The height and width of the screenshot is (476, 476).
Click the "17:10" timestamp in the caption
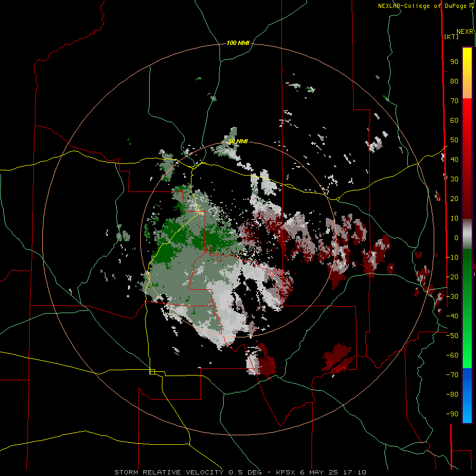click(x=354, y=472)
